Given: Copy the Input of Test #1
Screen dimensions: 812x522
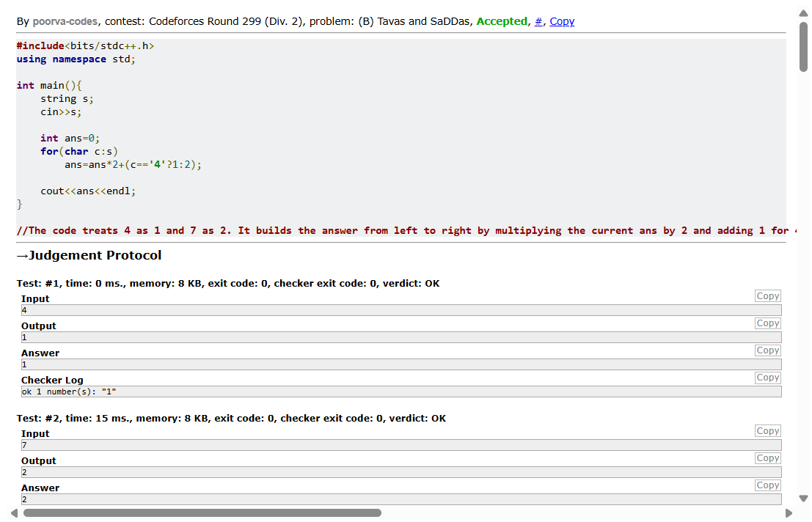Looking at the screenshot, I should coord(767,296).
